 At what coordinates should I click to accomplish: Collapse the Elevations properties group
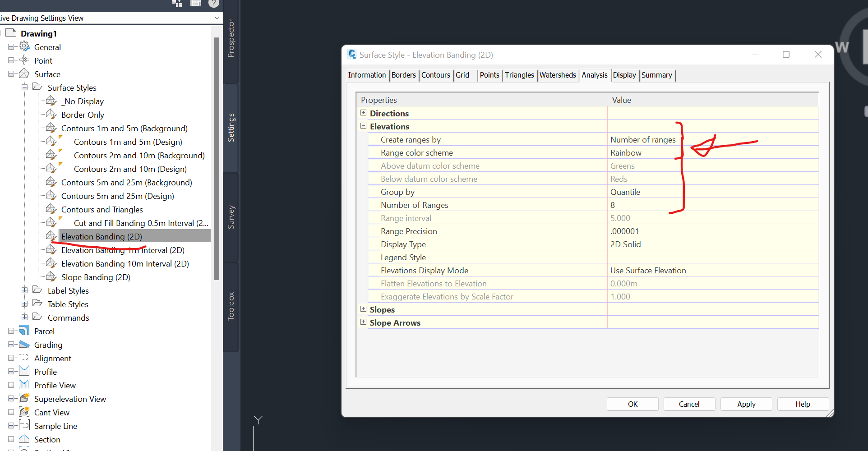click(364, 125)
